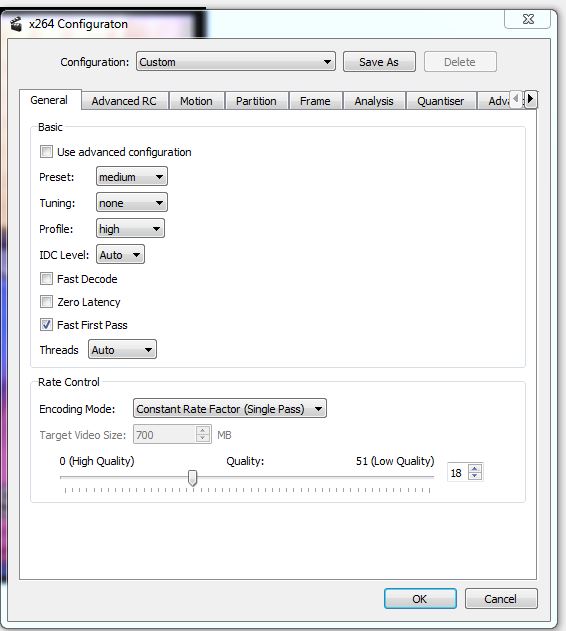Open the Encoding Mode dropdown
566x631 pixels.
click(229, 408)
